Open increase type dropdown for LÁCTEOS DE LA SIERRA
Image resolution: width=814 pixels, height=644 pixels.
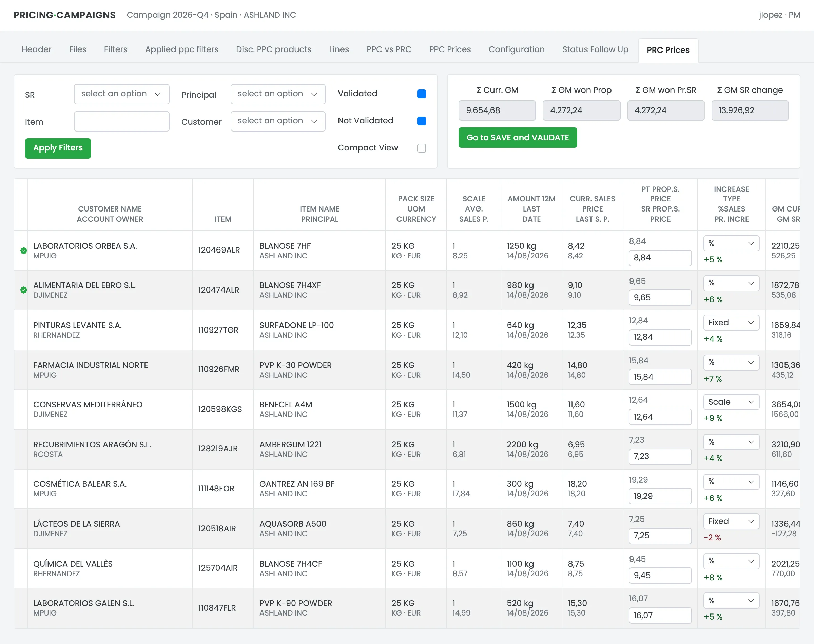pyautogui.click(x=731, y=521)
